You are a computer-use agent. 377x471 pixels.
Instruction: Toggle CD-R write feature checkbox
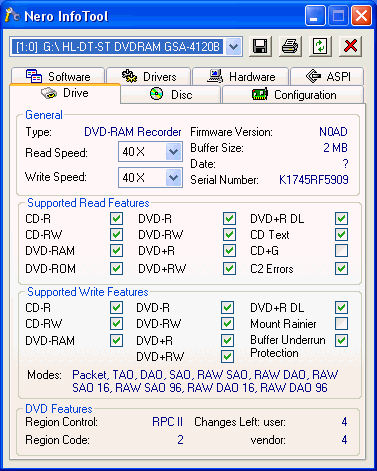(x=116, y=307)
